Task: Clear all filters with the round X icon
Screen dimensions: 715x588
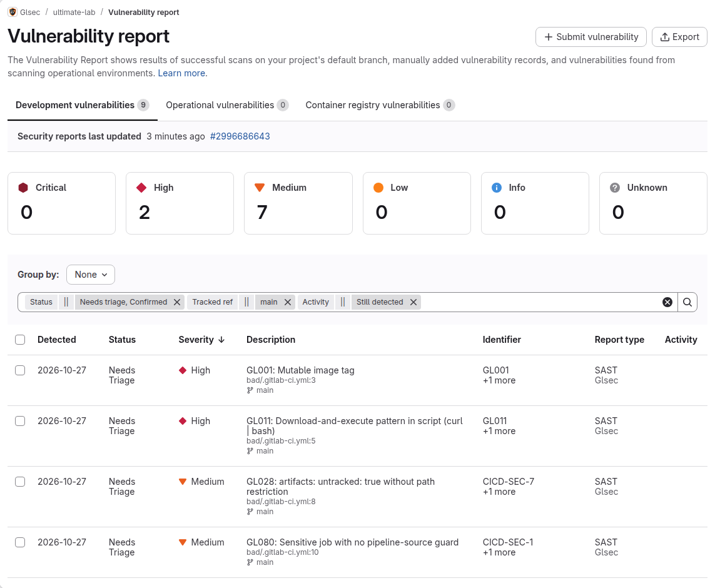Action: [667, 302]
